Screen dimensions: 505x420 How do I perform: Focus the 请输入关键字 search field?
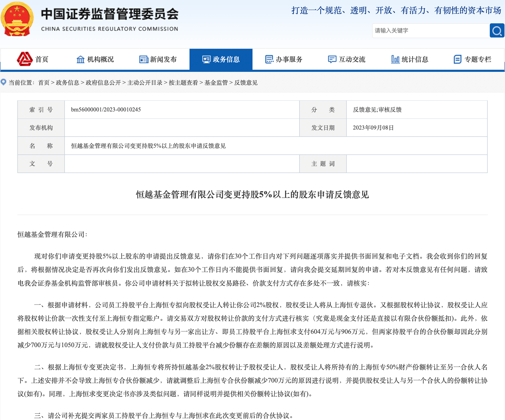tap(430, 31)
